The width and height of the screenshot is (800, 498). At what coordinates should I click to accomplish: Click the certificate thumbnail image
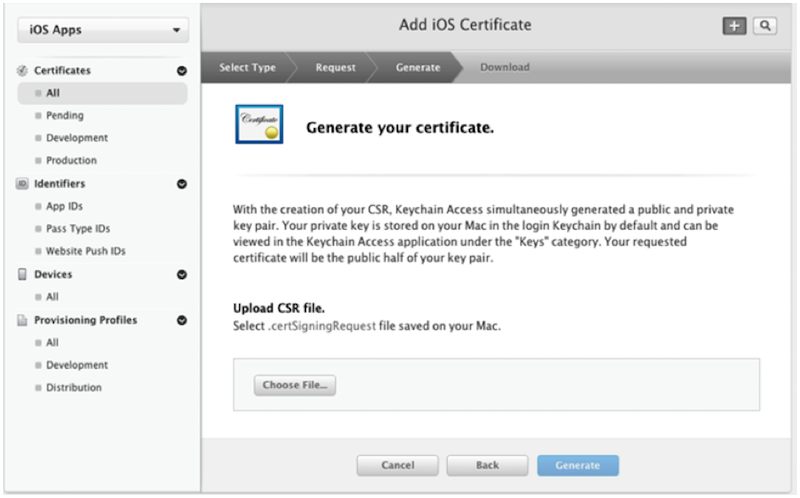click(x=259, y=125)
